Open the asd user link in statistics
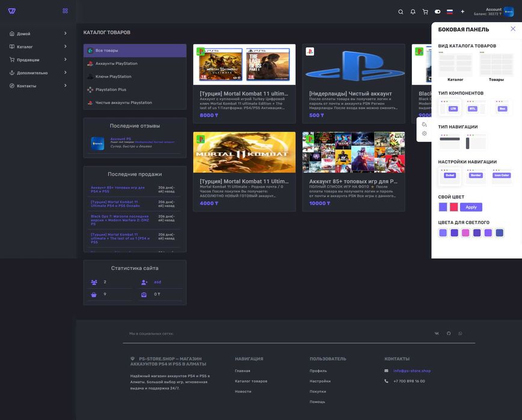The width and height of the screenshot is (522, 420). [x=158, y=282]
